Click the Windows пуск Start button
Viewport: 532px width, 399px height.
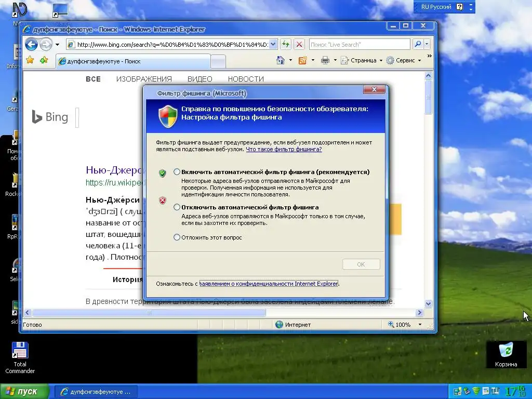tap(24, 392)
